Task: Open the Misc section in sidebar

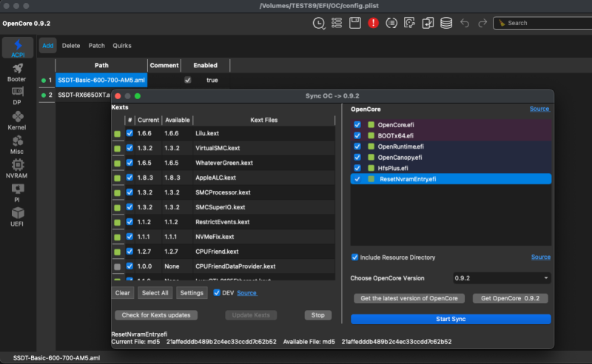Action: (17, 145)
